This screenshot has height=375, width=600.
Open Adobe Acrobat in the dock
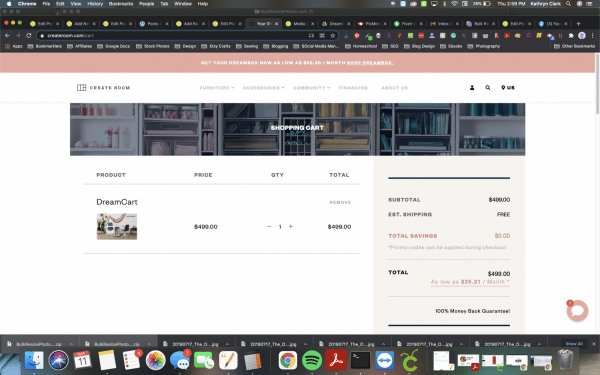pyautogui.click(x=336, y=360)
